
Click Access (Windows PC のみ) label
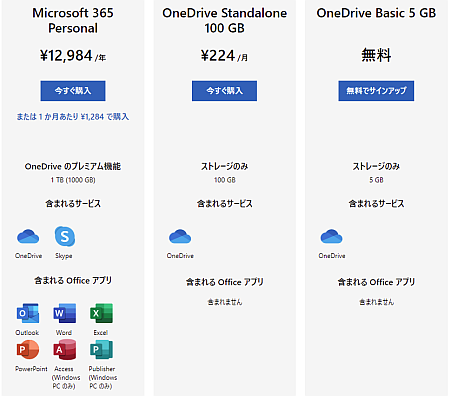[x=65, y=378]
